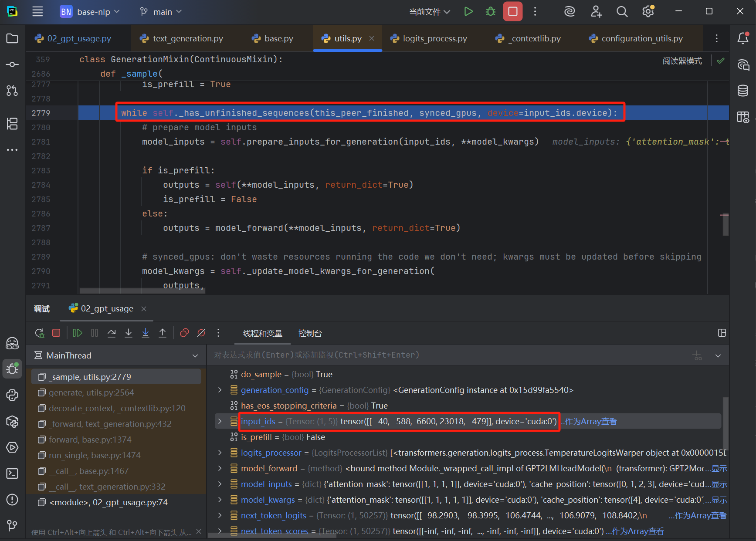
Task: Expand the input_ids variable node
Action: [220, 421]
